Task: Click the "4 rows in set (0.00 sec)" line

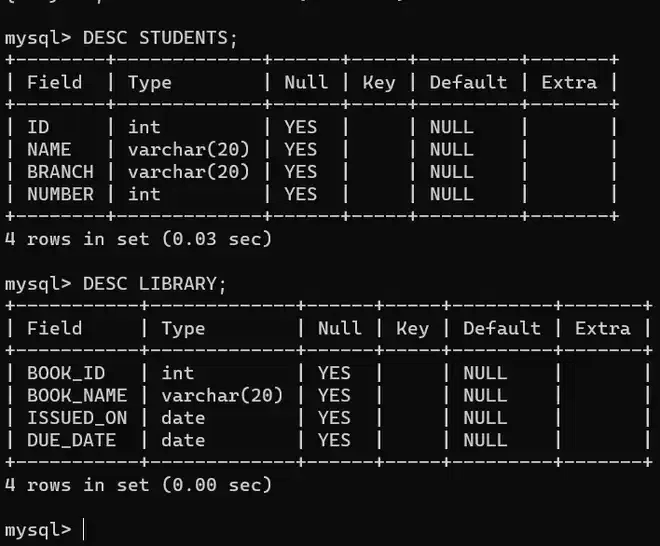Action: (x=138, y=485)
